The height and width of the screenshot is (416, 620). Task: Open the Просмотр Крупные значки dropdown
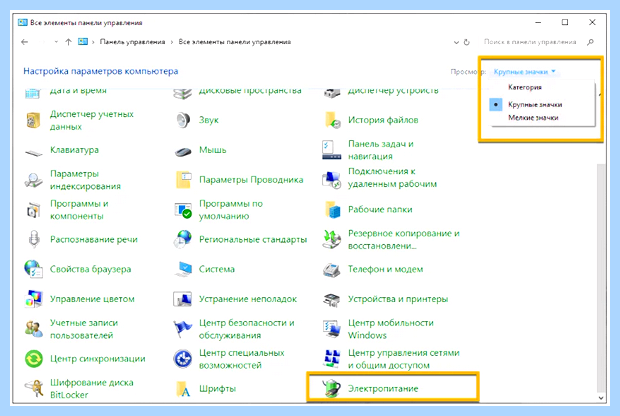click(524, 72)
